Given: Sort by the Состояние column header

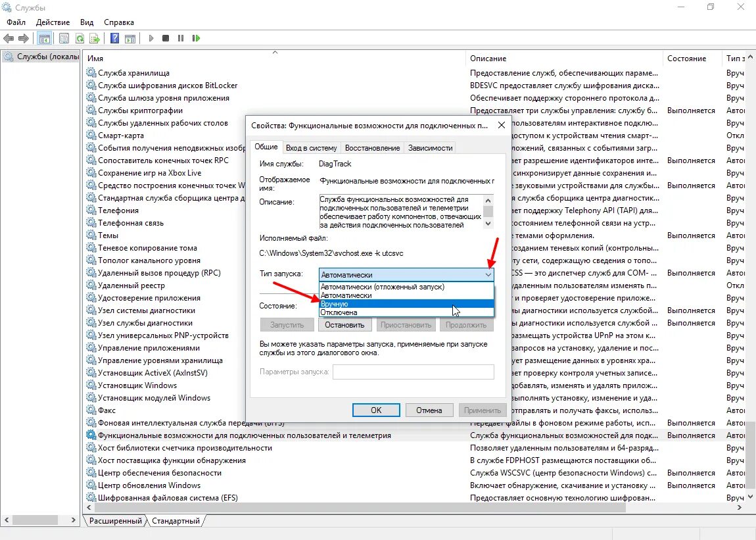Looking at the screenshot, I should pyautogui.click(x=692, y=58).
